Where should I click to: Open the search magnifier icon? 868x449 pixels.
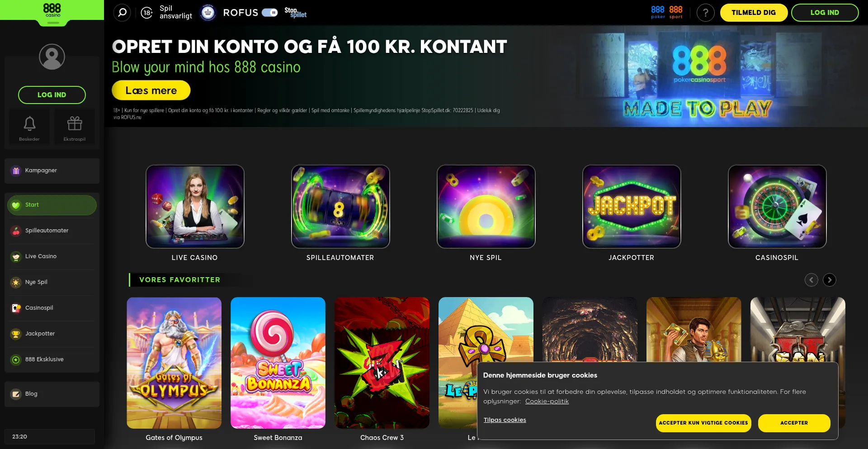[x=122, y=13]
